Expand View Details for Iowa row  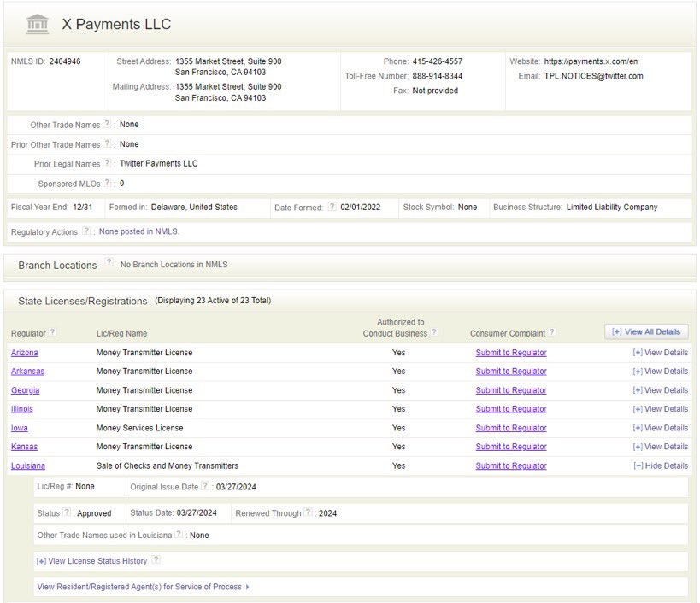pyautogui.click(x=661, y=428)
